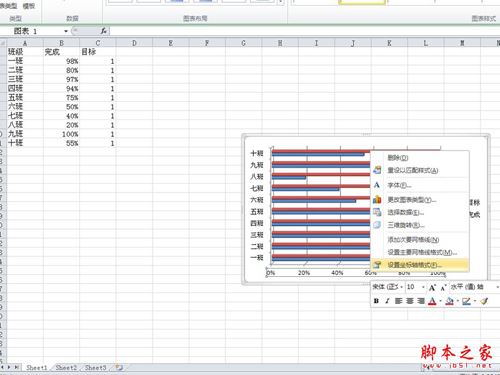Select column G header
The image size is (500, 375).
243,43
